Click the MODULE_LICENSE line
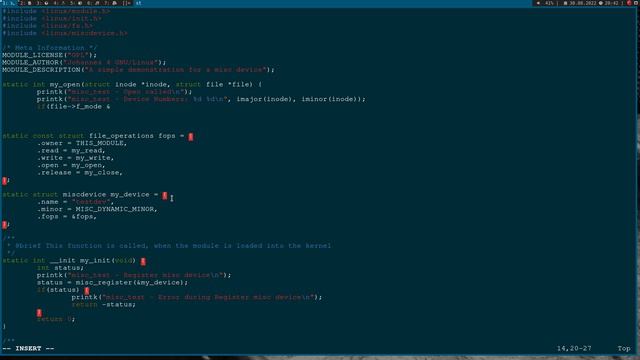The image size is (640, 360). tap(49, 55)
